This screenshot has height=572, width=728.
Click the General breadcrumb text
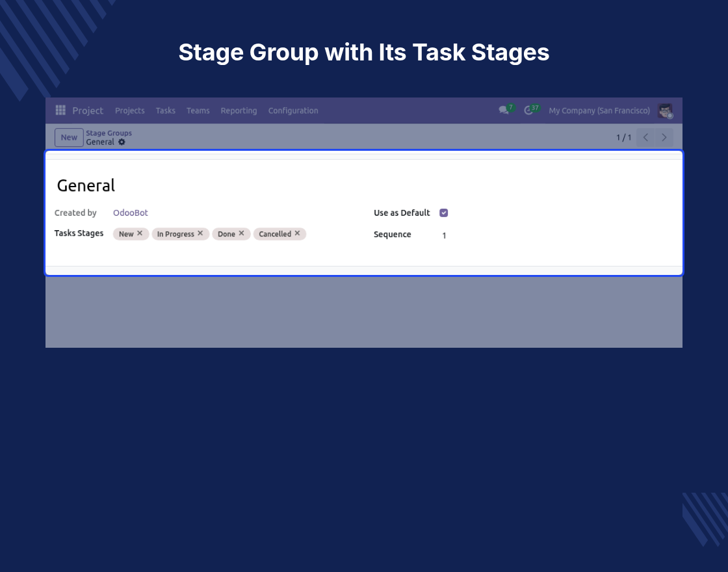100,142
